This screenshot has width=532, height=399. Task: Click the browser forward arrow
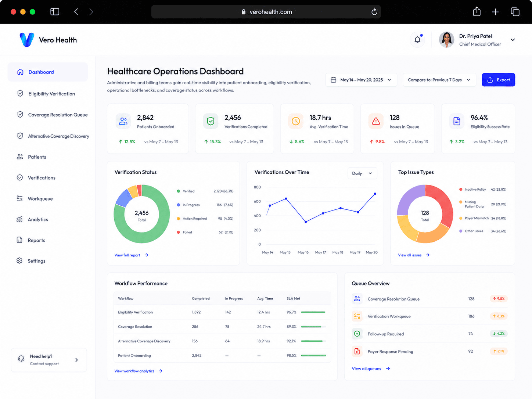(91, 12)
